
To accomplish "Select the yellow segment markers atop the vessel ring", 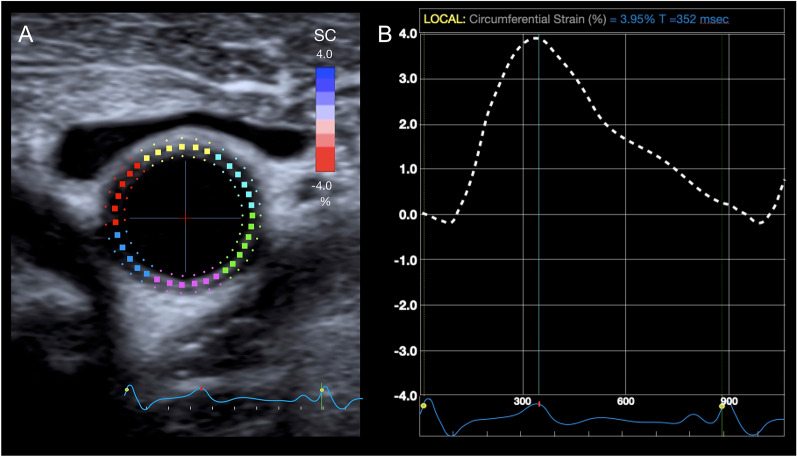I will click(181, 148).
